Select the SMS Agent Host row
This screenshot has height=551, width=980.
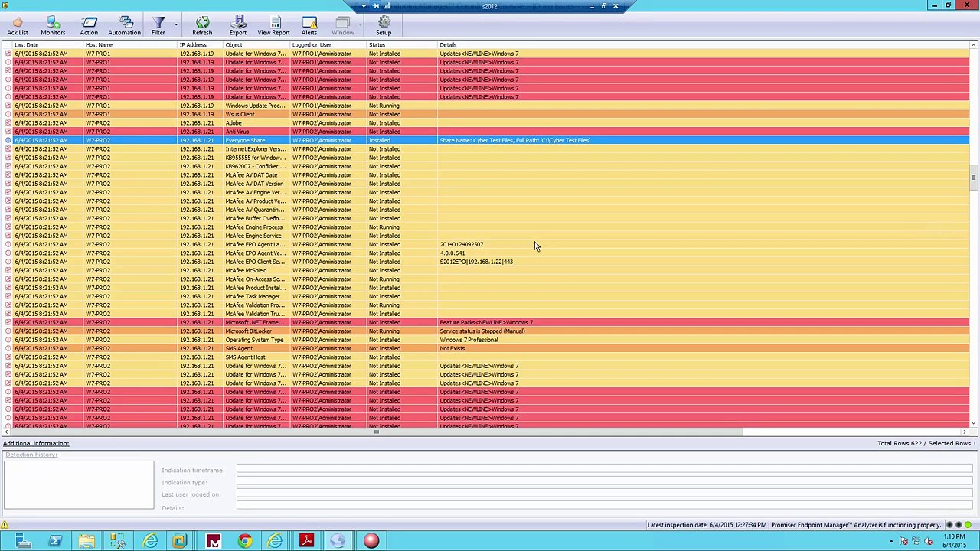pyautogui.click(x=487, y=357)
